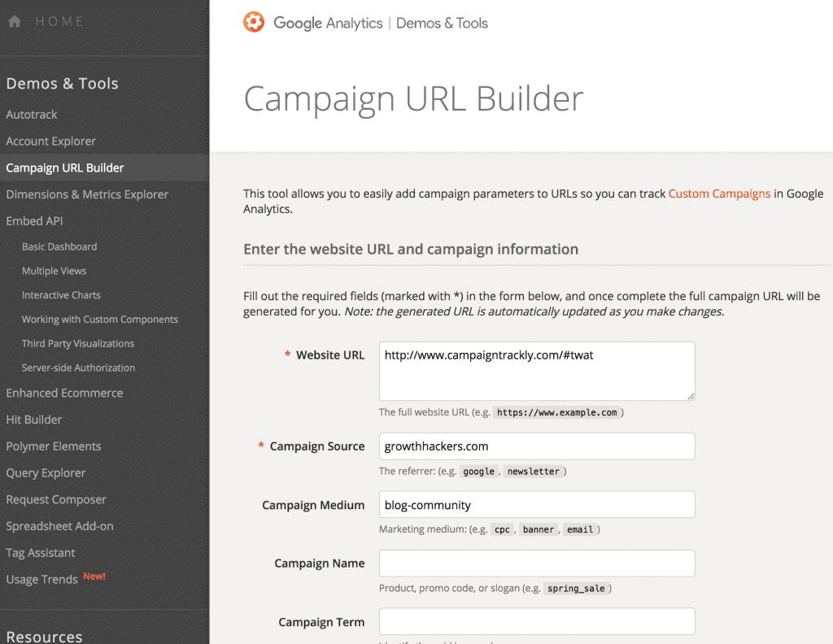Follow the Custom Campaigns link
This screenshot has height=644, width=833.
click(x=719, y=194)
